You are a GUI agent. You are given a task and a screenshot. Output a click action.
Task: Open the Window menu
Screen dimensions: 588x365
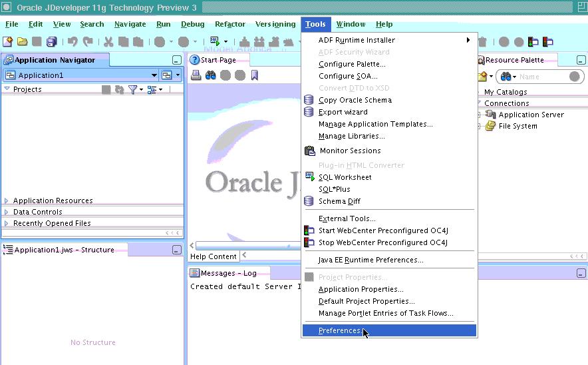click(x=351, y=24)
